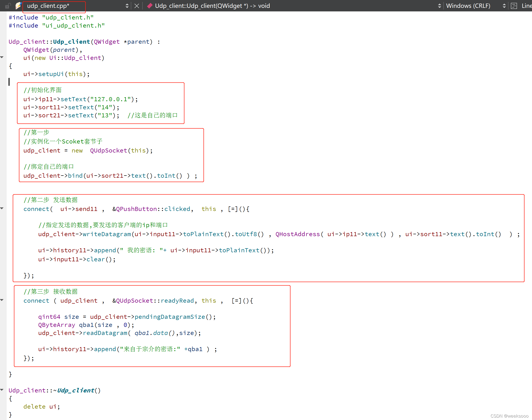Viewport: 532px width, 420px height.
Task: Click the outline icon beside Line label
Action: (514, 6)
